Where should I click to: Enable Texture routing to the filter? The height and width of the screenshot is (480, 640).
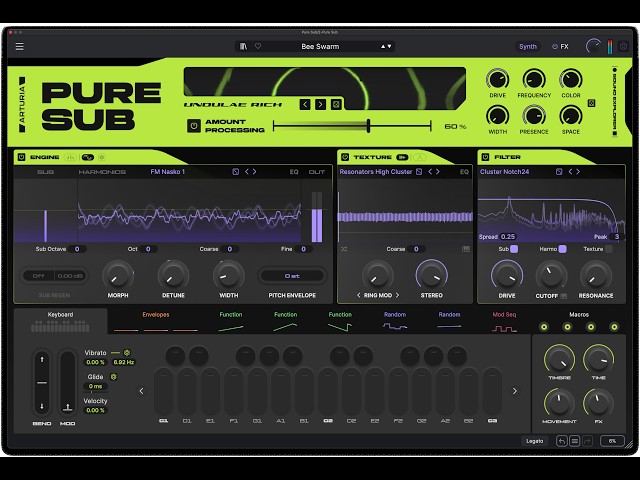[x=609, y=249]
